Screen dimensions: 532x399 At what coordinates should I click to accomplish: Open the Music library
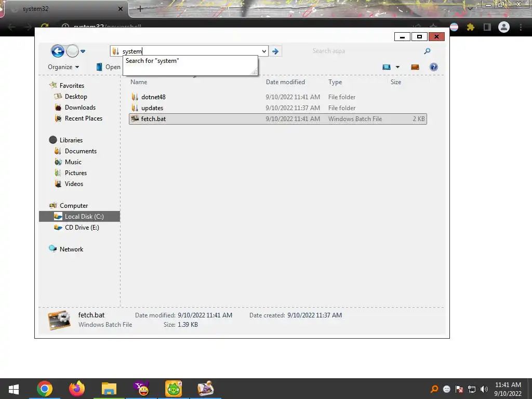(73, 162)
